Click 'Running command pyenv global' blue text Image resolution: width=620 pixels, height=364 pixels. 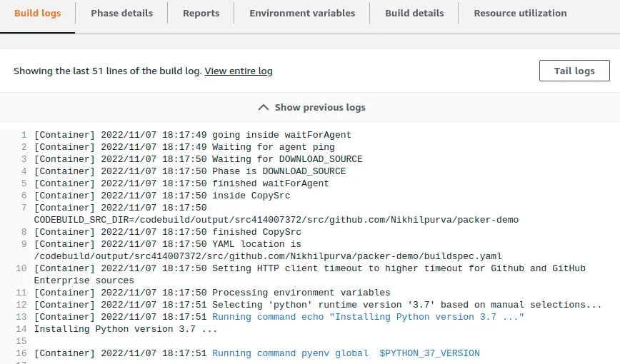(346, 353)
